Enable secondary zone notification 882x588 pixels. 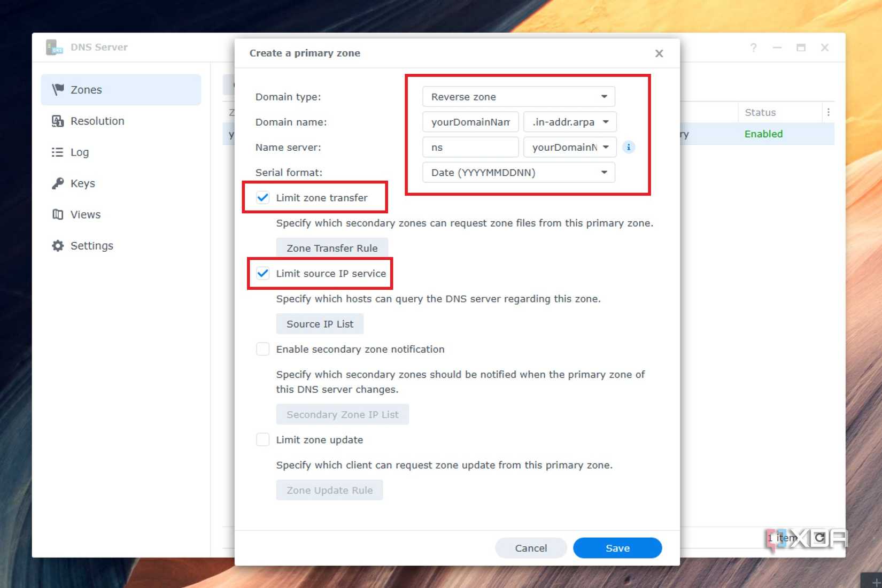(262, 349)
